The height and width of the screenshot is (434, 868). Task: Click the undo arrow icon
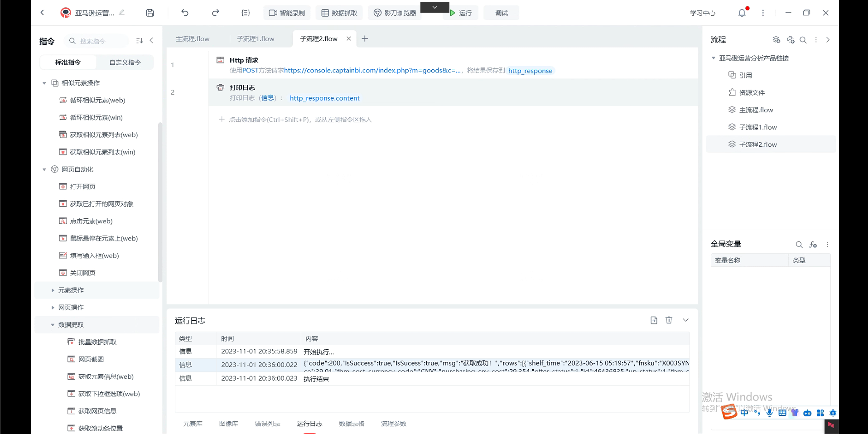(x=185, y=13)
